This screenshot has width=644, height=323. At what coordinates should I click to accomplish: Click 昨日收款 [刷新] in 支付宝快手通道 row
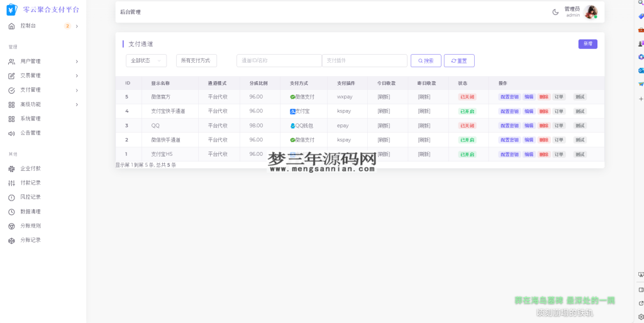pyautogui.click(x=424, y=111)
